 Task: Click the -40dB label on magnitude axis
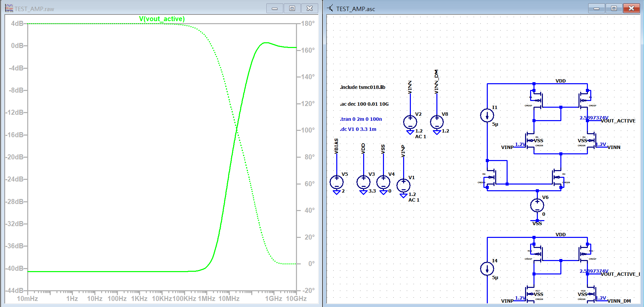tap(14, 268)
